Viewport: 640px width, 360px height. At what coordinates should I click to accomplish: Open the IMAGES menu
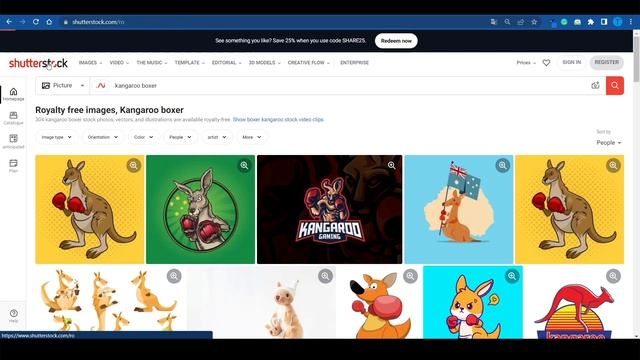point(90,63)
